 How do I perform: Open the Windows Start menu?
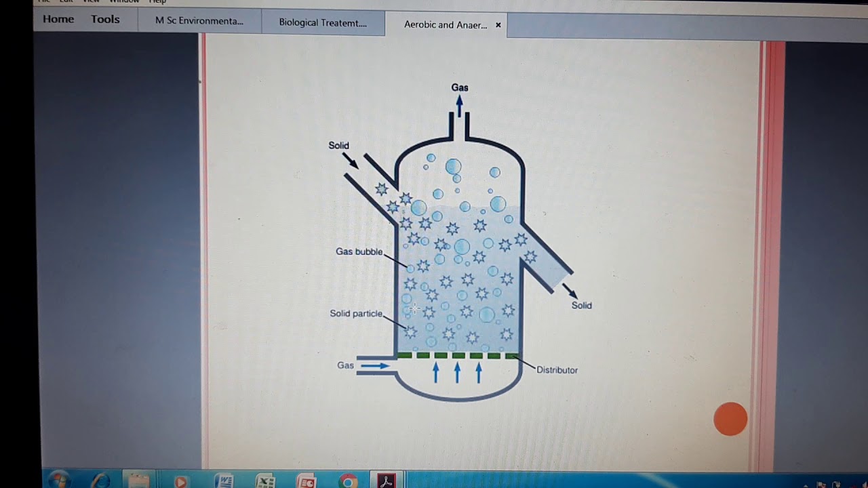coord(58,481)
